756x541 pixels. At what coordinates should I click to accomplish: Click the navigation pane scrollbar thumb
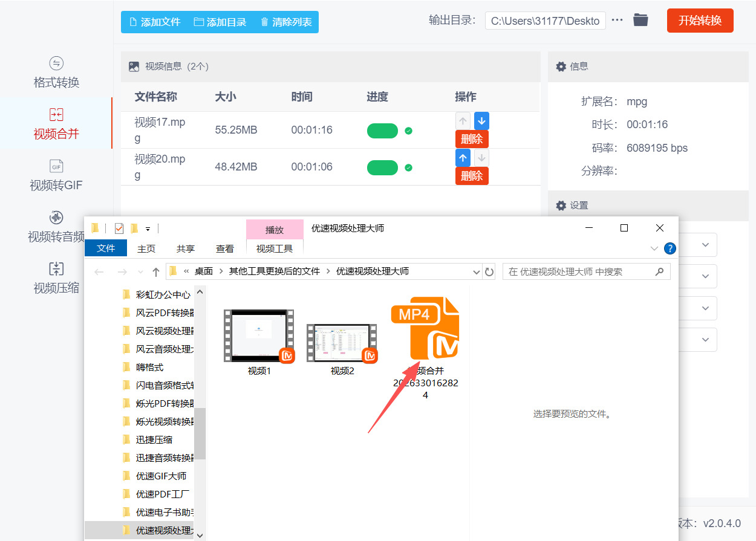(200, 433)
